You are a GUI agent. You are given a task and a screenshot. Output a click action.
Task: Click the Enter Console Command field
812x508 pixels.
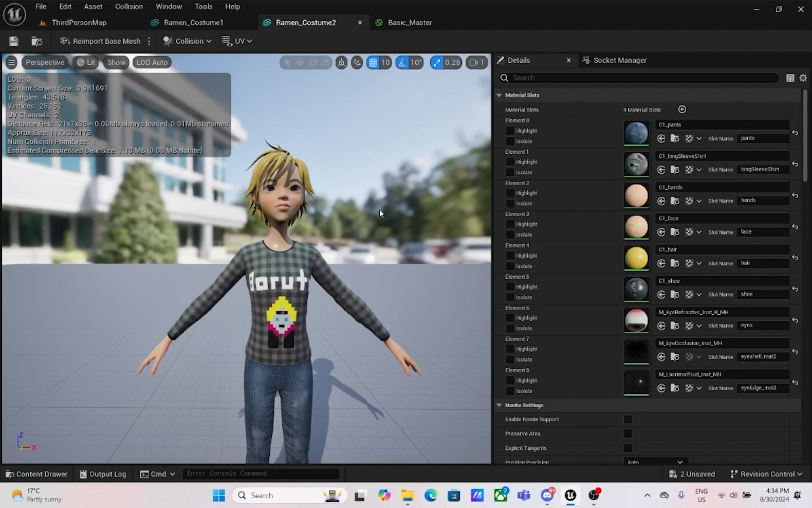point(261,474)
